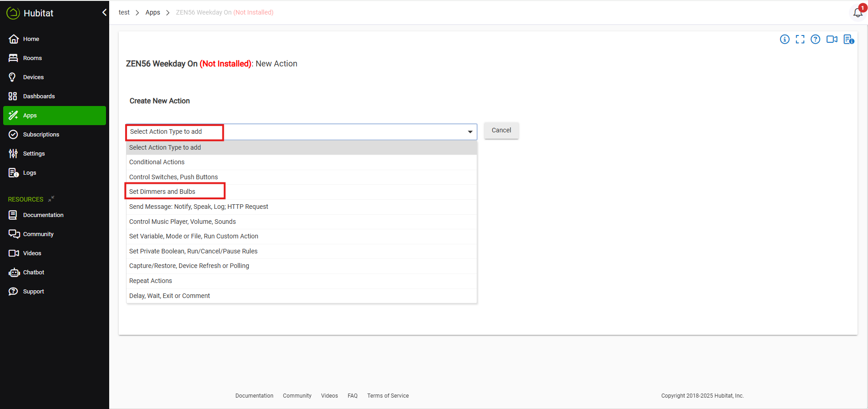This screenshot has width=868, height=409.
Task: Click the Subscriptions checkmark icon
Action: point(14,135)
